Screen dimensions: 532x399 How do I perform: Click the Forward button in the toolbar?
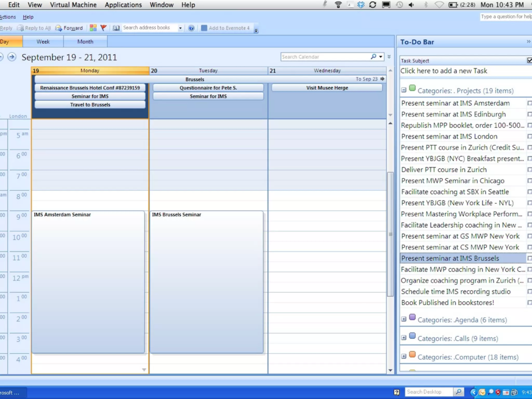click(69, 28)
